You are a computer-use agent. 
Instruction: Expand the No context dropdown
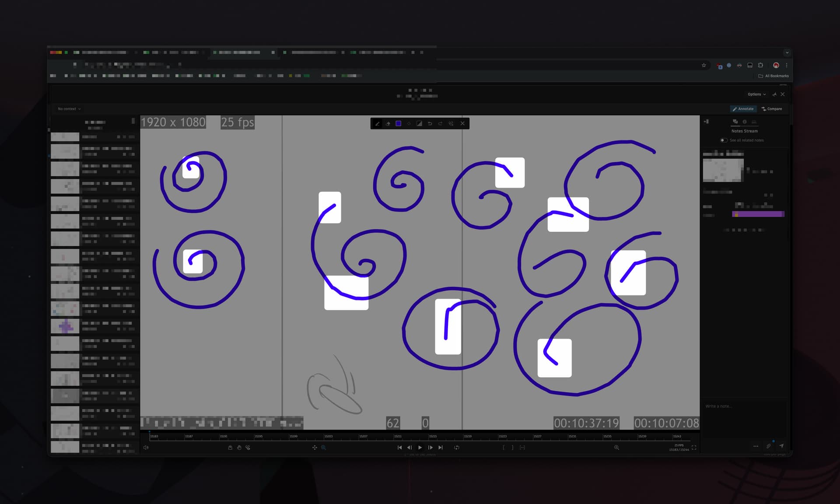69,109
